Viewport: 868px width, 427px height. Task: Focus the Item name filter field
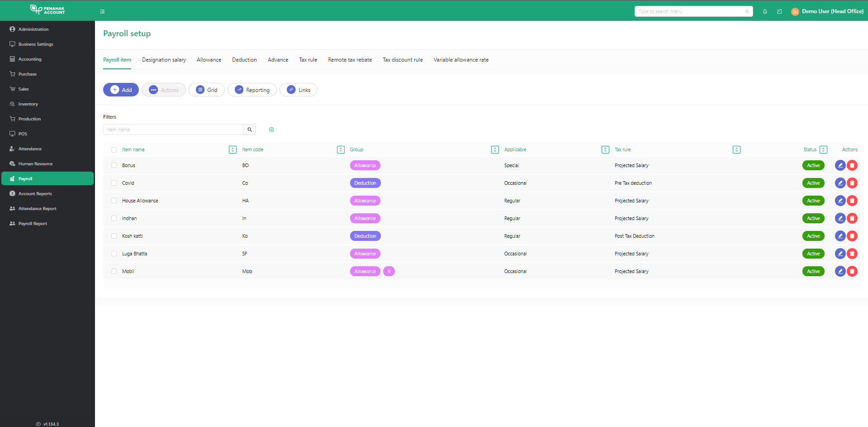coord(173,130)
